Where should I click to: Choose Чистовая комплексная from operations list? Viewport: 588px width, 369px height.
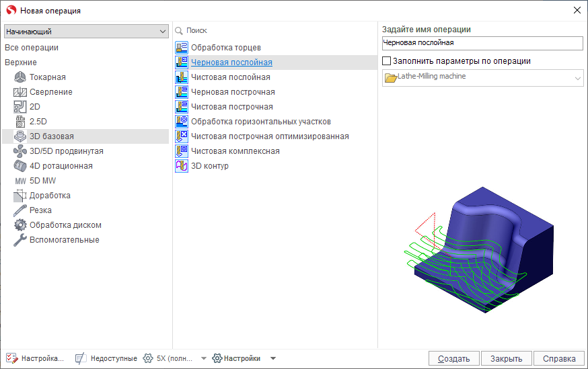coord(235,151)
